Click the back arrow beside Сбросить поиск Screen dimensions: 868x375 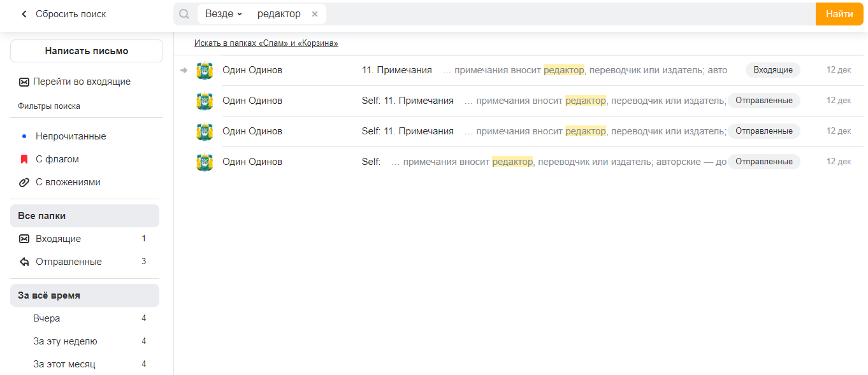24,14
